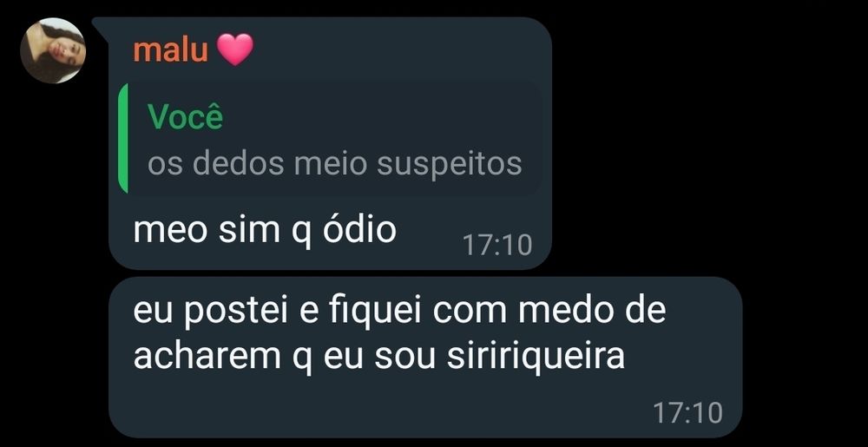Jump to the quoted reply from Você
Image resolution: width=868 pixels, height=447 pixels.
330,139
